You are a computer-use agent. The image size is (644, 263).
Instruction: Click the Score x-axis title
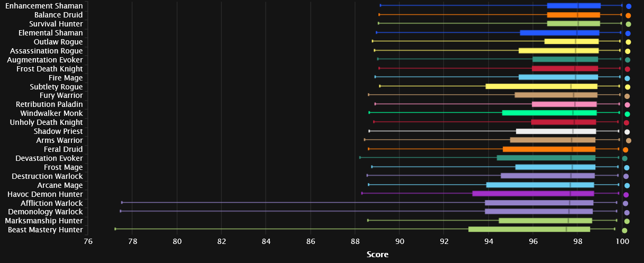(x=377, y=255)
